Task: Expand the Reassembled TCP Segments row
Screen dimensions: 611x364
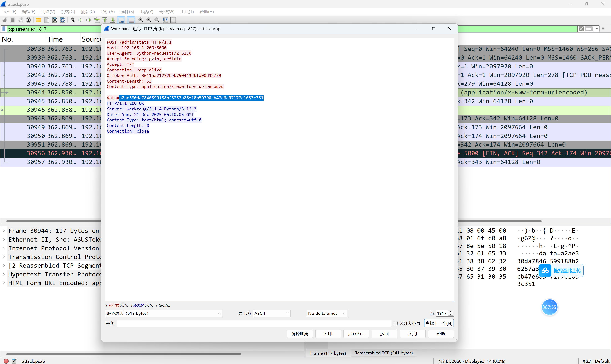Action: tap(4, 266)
